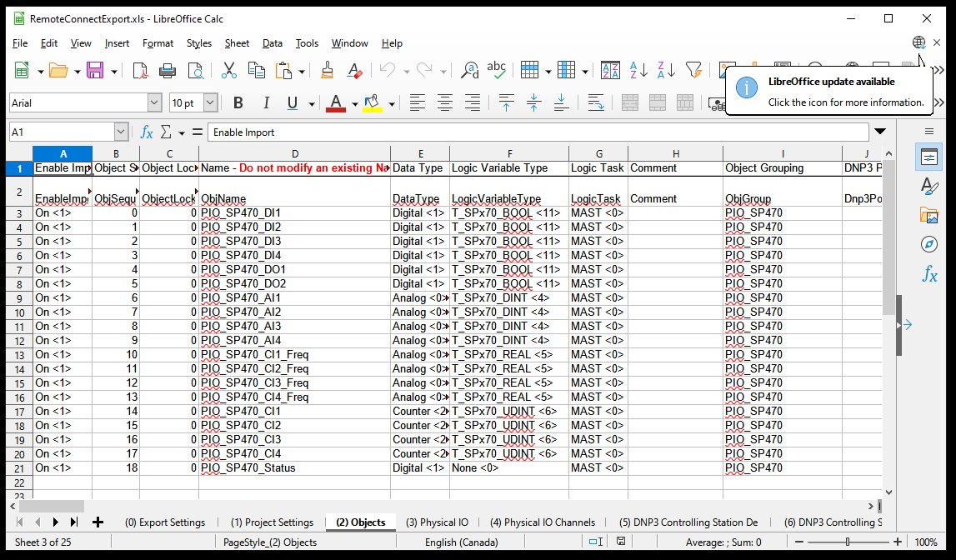This screenshot has height=560, width=956.
Task: Open Find & Replace tool
Action: click(x=470, y=71)
